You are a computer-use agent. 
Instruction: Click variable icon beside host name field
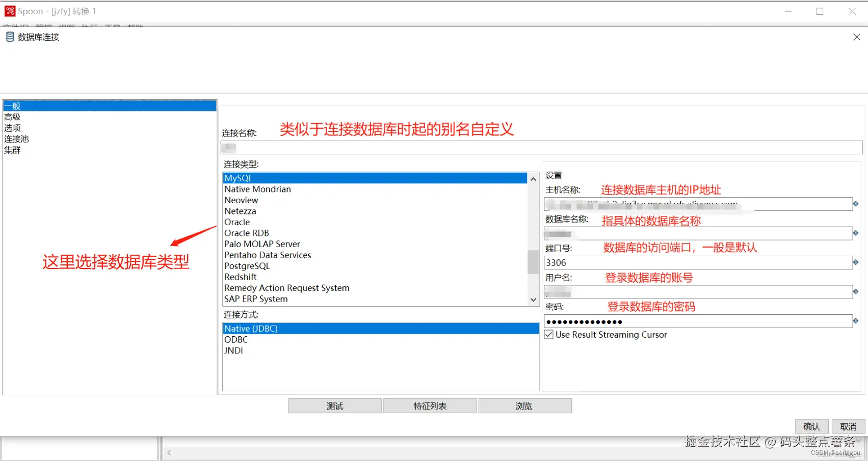click(856, 204)
